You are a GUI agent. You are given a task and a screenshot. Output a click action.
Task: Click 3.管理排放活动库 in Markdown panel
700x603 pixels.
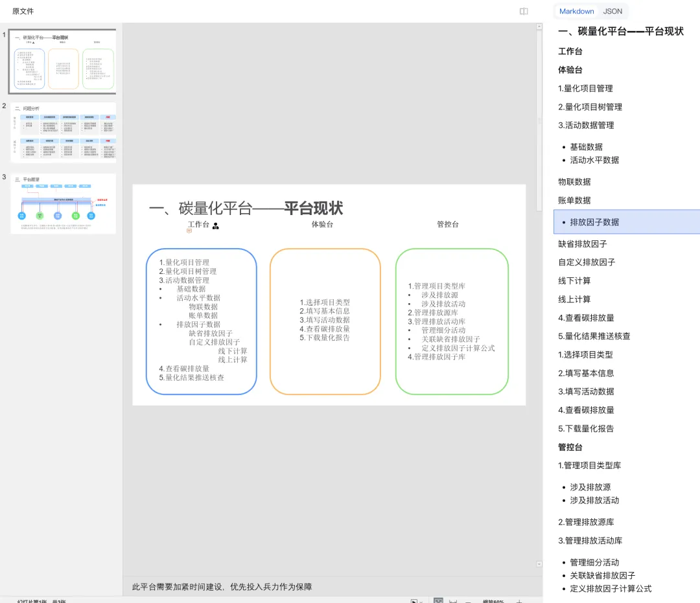pyautogui.click(x=590, y=541)
